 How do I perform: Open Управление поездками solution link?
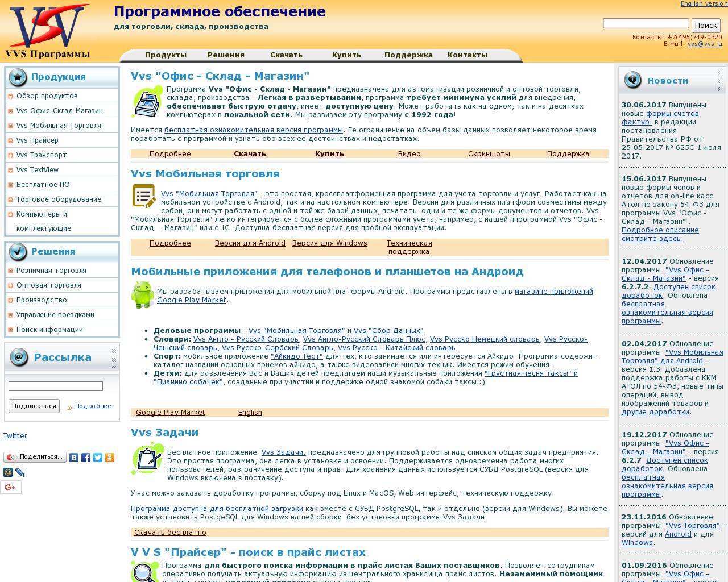coord(55,315)
